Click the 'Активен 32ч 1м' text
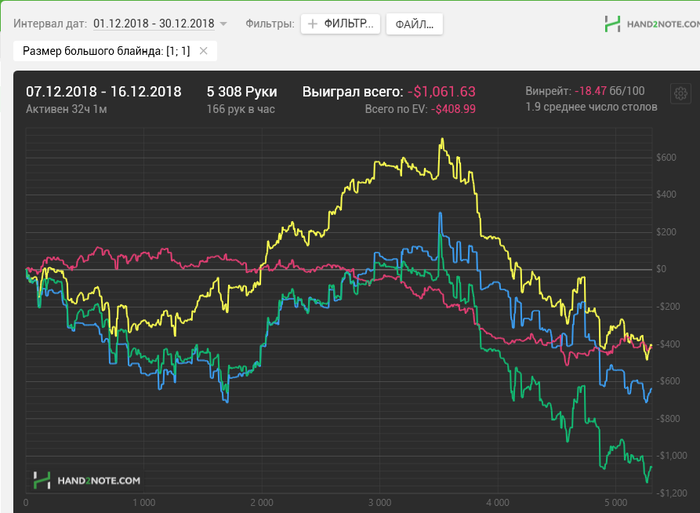The image size is (700, 513). 66,109
